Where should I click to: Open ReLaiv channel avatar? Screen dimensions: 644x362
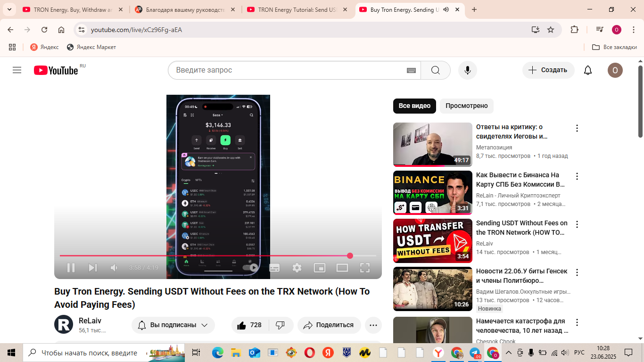pyautogui.click(x=64, y=325)
